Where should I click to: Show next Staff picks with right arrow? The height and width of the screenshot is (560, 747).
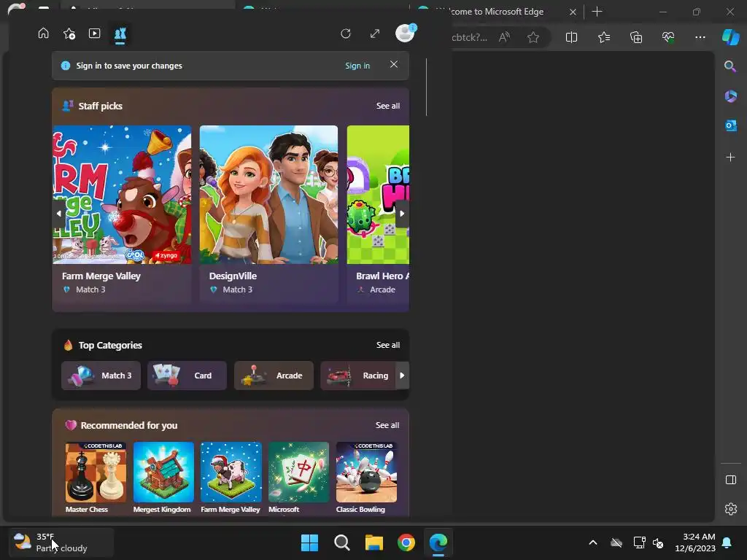point(402,214)
